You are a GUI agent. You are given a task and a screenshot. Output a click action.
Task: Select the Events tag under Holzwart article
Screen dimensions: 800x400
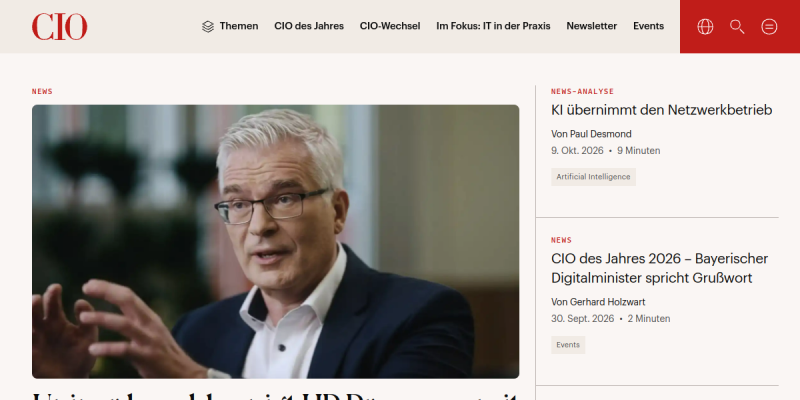click(x=568, y=345)
